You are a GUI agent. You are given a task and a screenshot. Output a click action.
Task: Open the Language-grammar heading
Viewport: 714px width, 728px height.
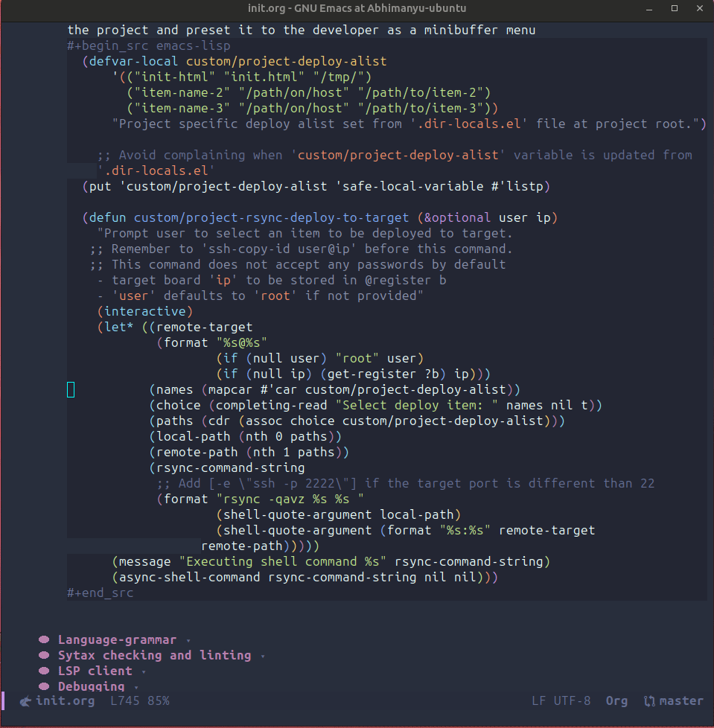click(x=117, y=639)
